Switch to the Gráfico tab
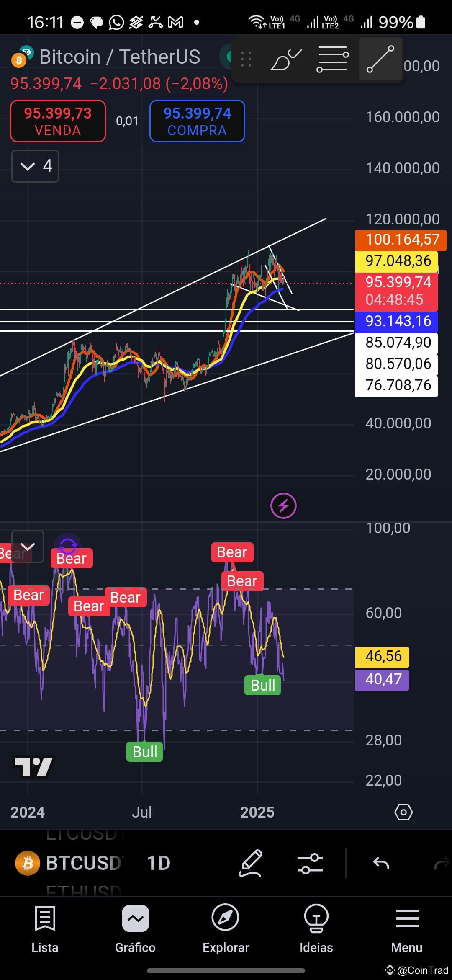Screen dimensions: 452x980 pyautogui.click(x=135, y=930)
